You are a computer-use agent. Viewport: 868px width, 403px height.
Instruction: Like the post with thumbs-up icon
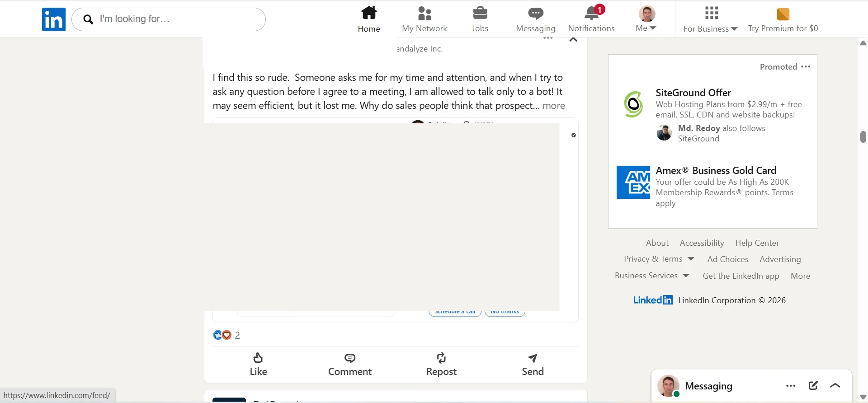click(259, 365)
